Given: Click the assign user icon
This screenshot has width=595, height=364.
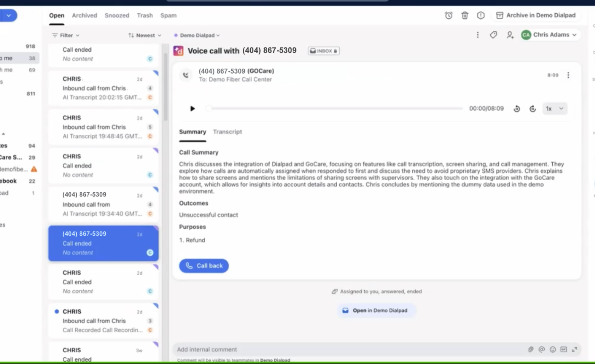Looking at the screenshot, I should pyautogui.click(x=510, y=35).
